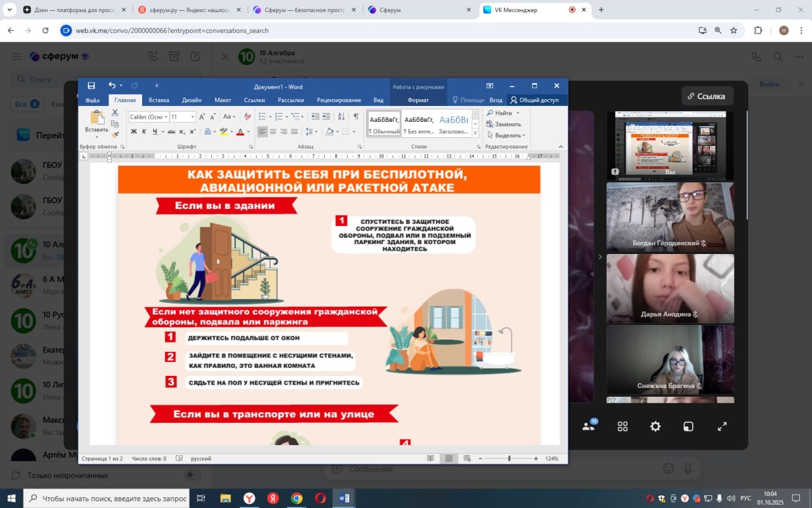Open the 'Вставка' ribbon tab
The image size is (812, 508).
[159, 100]
